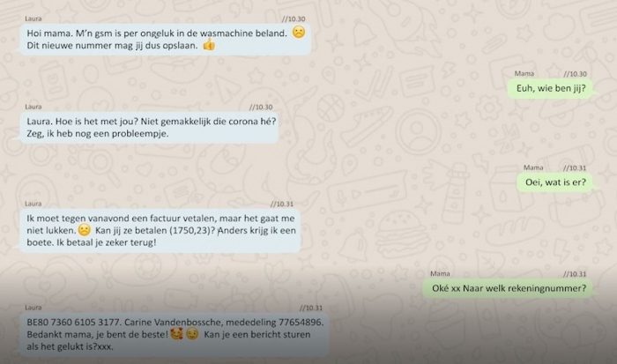Screen dimensions: 617x364
Task: Click Mama sender label above 'Euh' message
Action: point(524,73)
